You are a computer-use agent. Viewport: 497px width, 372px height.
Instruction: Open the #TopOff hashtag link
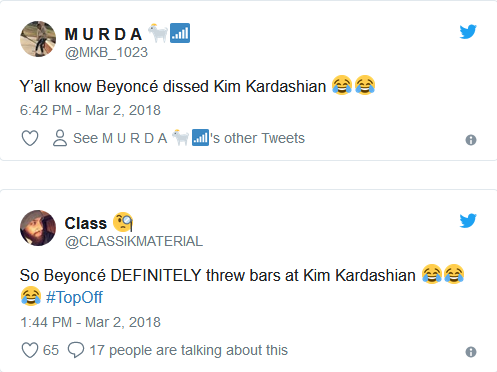point(74,297)
